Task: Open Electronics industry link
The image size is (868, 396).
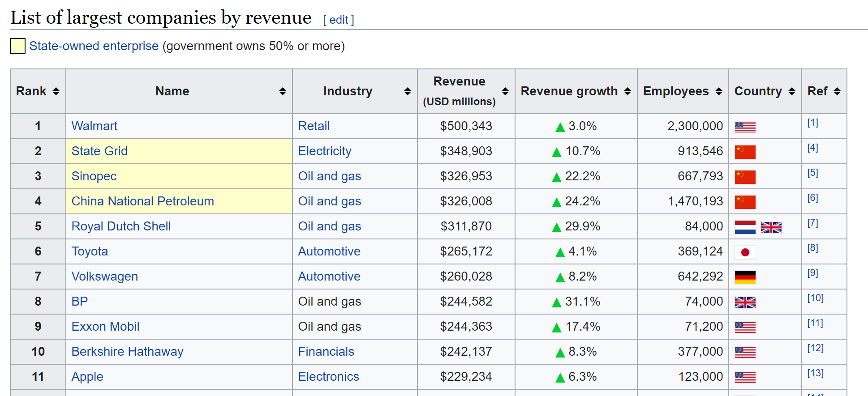Action: tap(329, 377)
